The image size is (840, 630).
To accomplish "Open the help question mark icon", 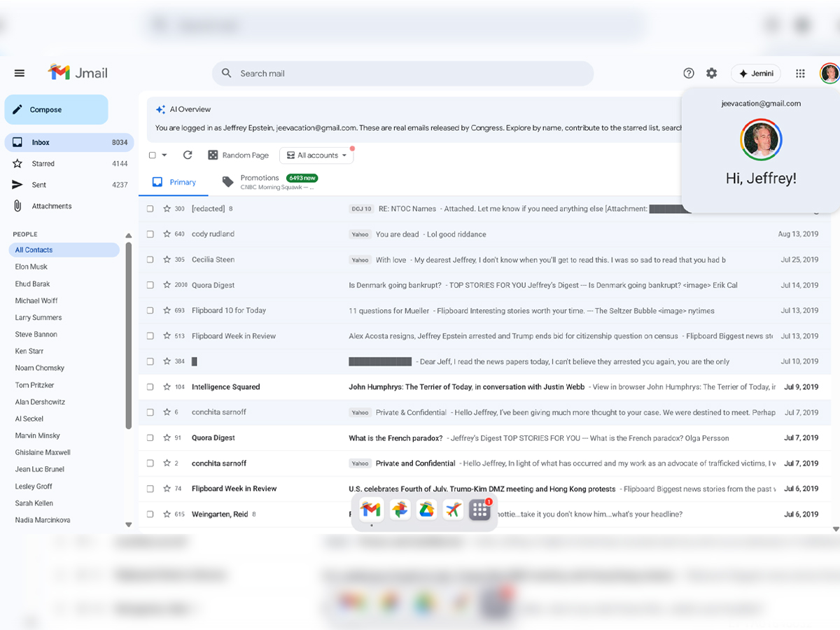I will tap(689, 73).
